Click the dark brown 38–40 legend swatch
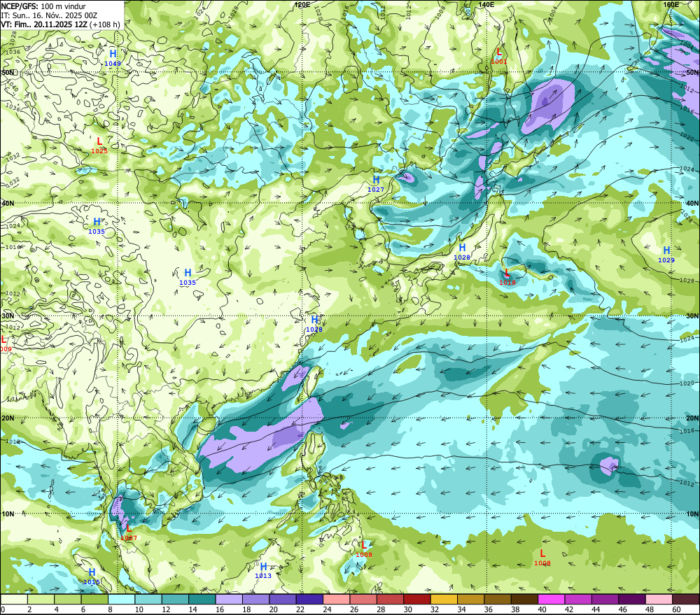 click(524, 599)
